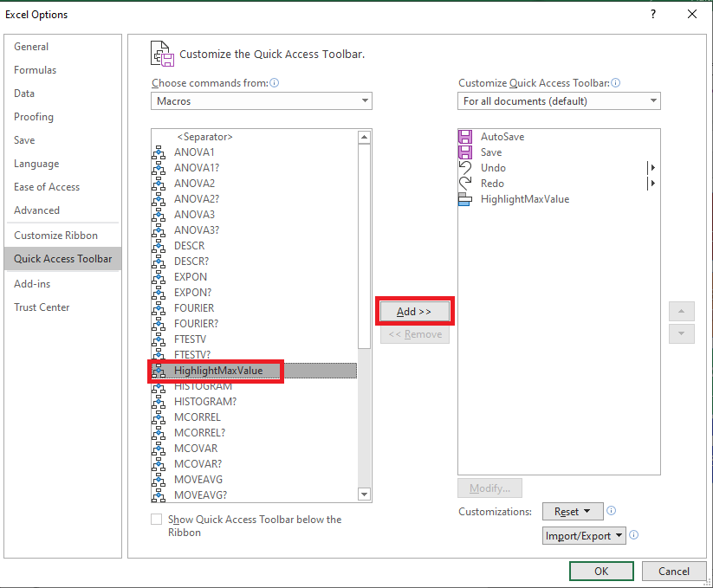Expand the Undo submenu arrow

pos(652,168)
